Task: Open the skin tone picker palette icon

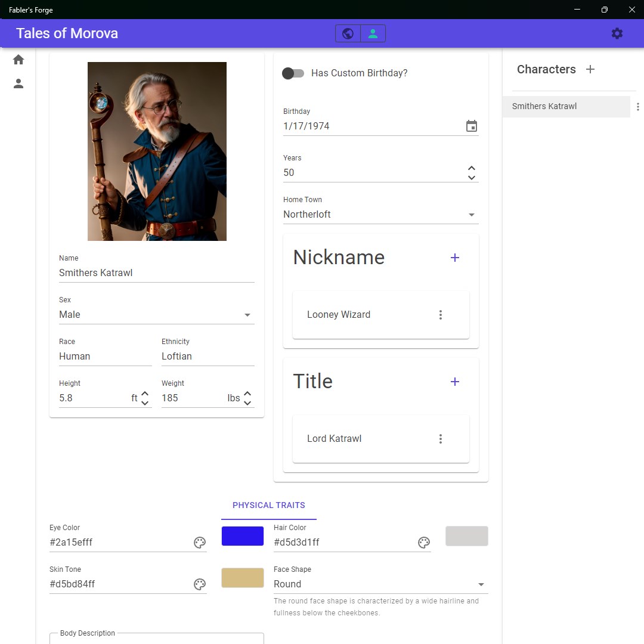Action: pos(199,584)
